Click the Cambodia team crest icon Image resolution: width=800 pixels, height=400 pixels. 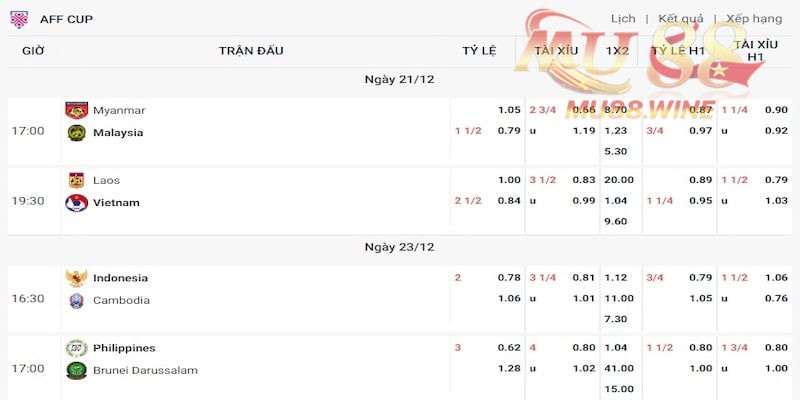[x=76, y=300]
